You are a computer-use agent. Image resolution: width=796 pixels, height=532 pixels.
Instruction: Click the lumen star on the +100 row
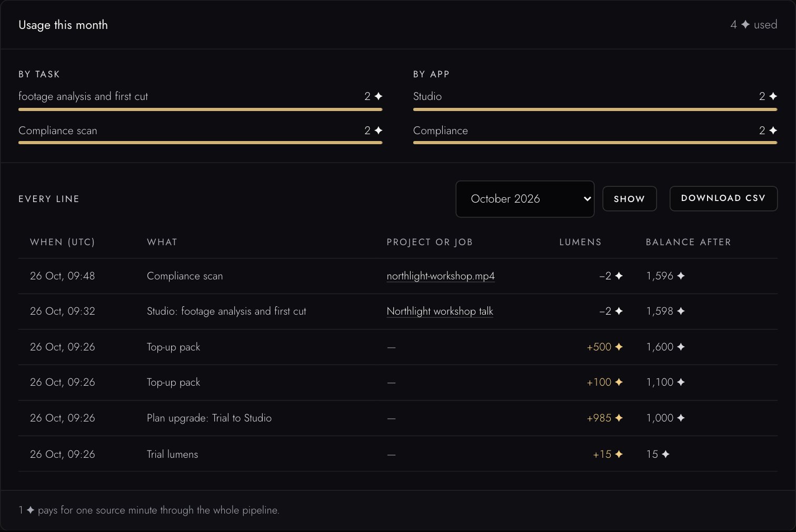pyautogui.click(x=619, y=382)
